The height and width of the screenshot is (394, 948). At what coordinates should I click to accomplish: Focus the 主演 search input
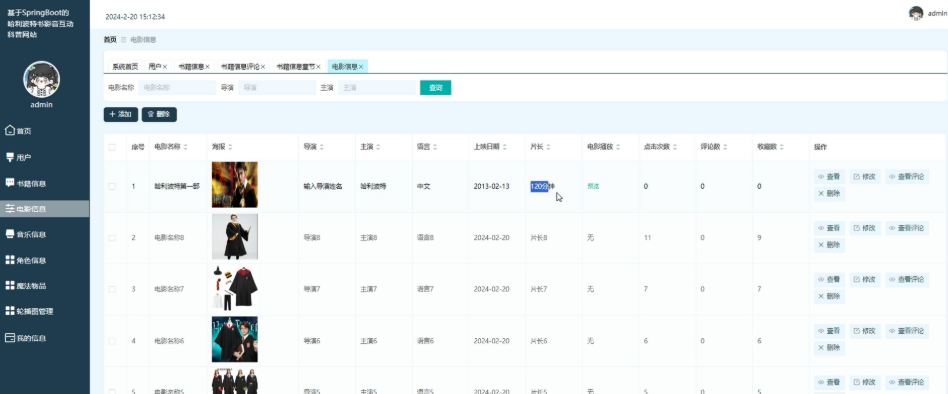[x=377, y=88]
